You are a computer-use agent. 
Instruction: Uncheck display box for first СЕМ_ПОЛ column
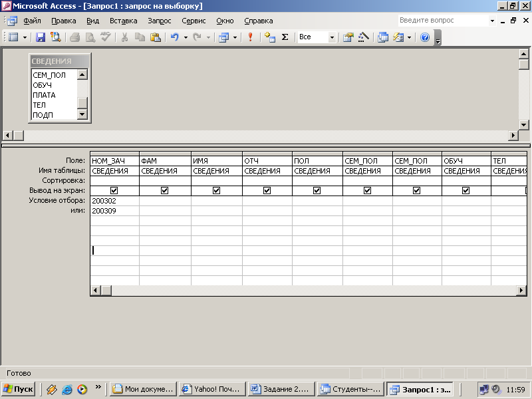(368, 191)
